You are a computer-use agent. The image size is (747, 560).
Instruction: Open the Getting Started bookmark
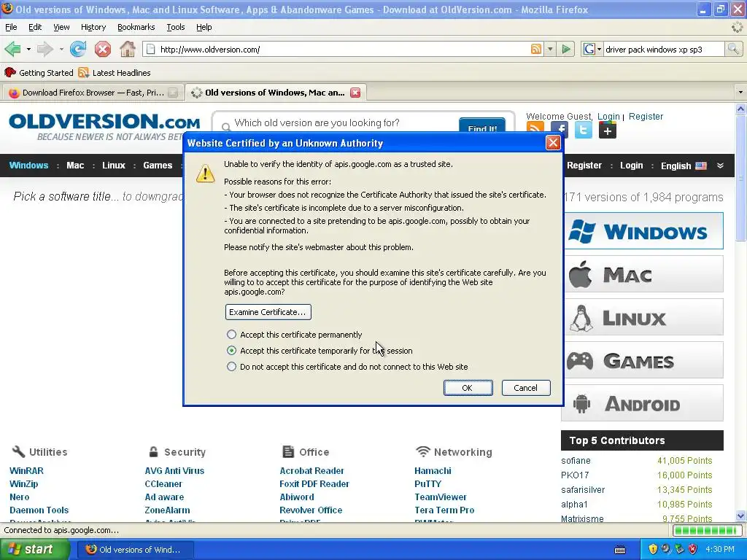pyautogui.click(x=39, y=73)
